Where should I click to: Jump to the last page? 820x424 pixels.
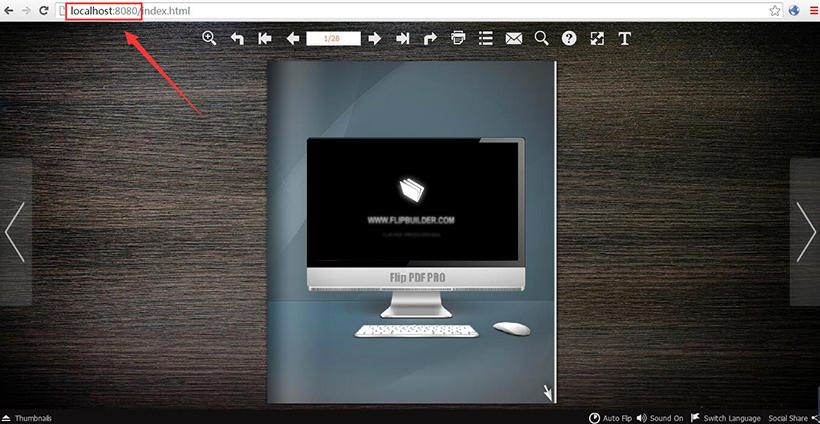tap(402, 39)
